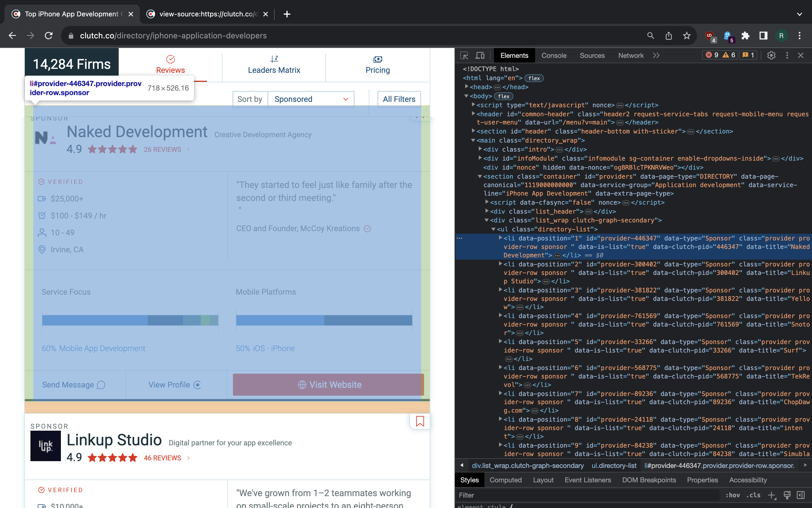Open the Pricing tab

[x=378, y=65]
